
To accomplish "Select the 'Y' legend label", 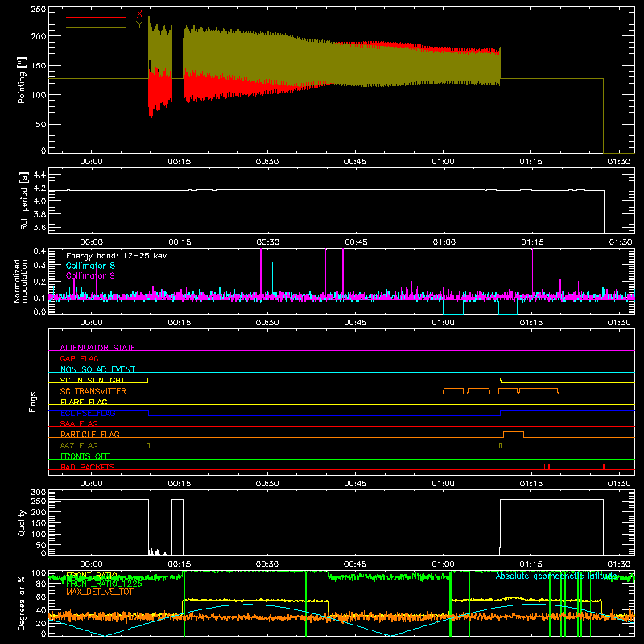I will (139, 25).
